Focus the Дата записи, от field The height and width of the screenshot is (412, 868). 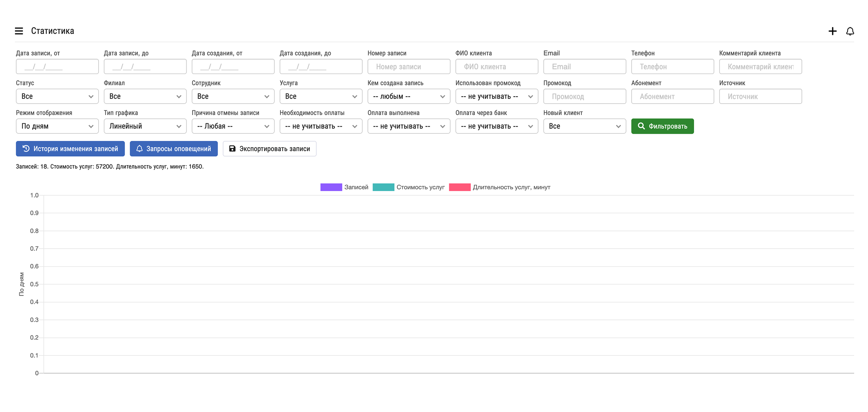(x=57, y=67)
